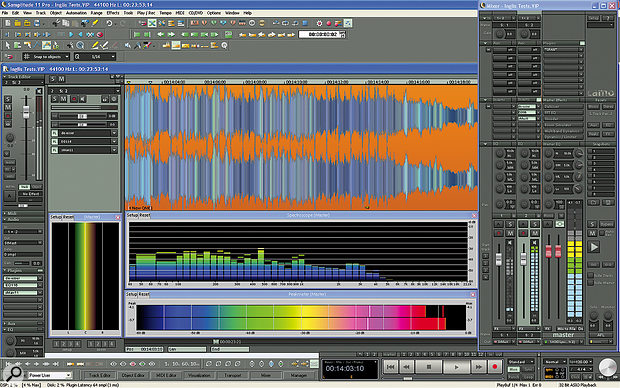Click the Save project disk icon
The image size is (620, 388).
[37, 23]
